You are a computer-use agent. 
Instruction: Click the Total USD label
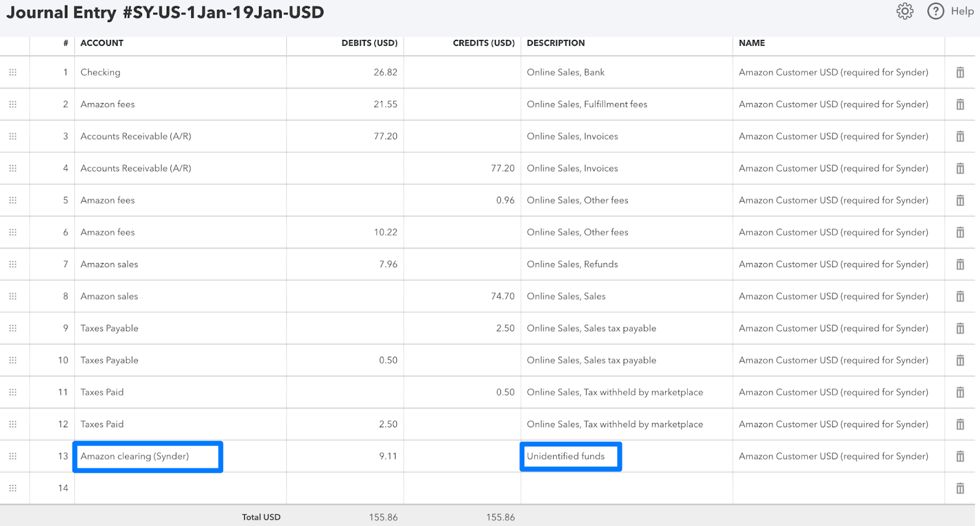tap(261, 517)
